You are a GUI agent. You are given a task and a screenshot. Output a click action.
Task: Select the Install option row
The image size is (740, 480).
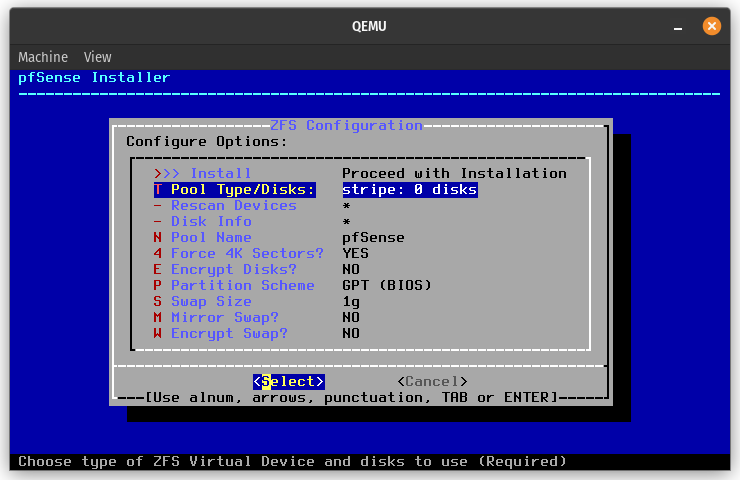point(360,174)
